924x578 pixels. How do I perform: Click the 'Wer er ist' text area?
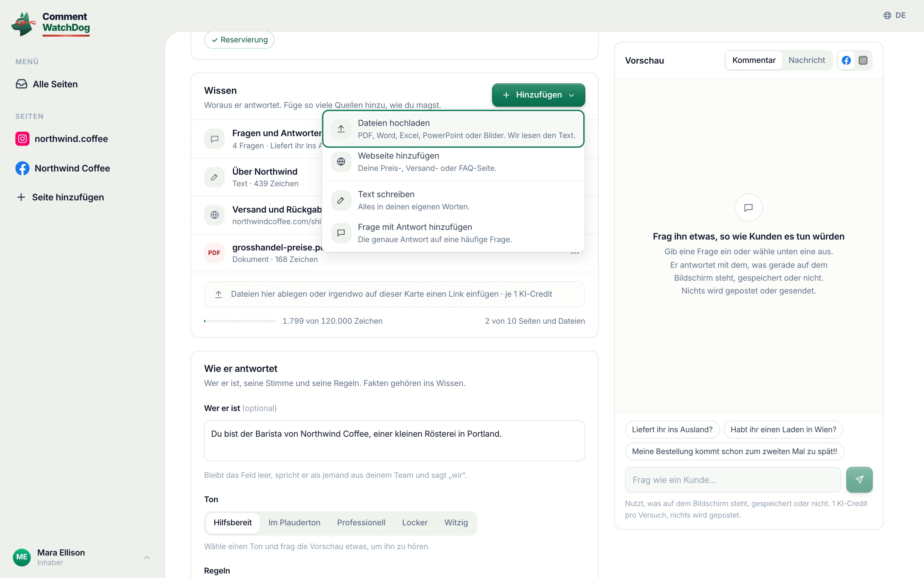394,440
